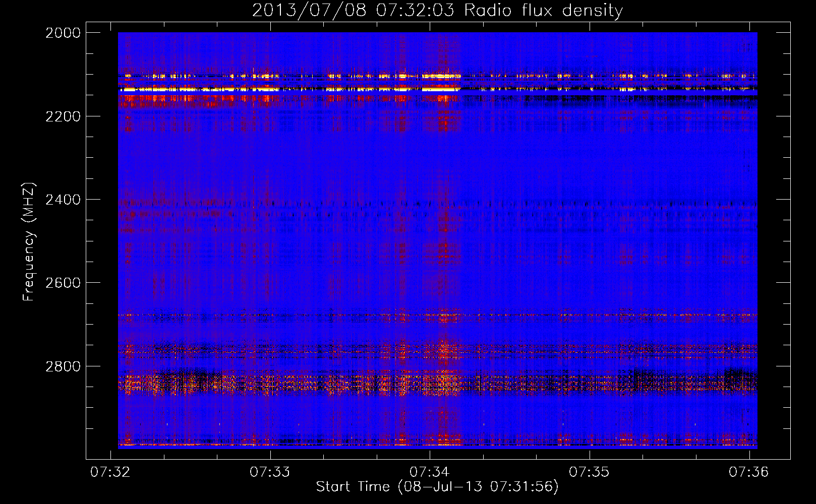This screenshot has width=816, height=504.
Task: Click the 2000 frequency tick label
Action: point(63,33)
